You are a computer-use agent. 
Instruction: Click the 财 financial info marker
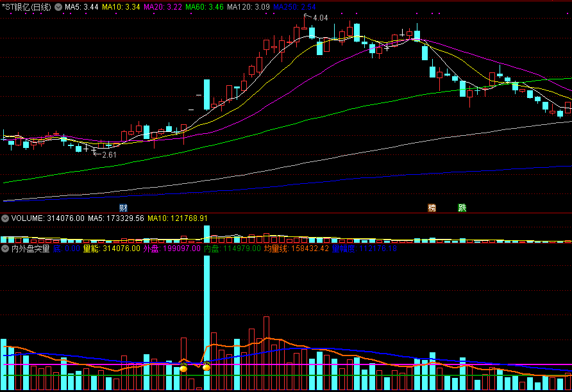[x=123, y=208]
